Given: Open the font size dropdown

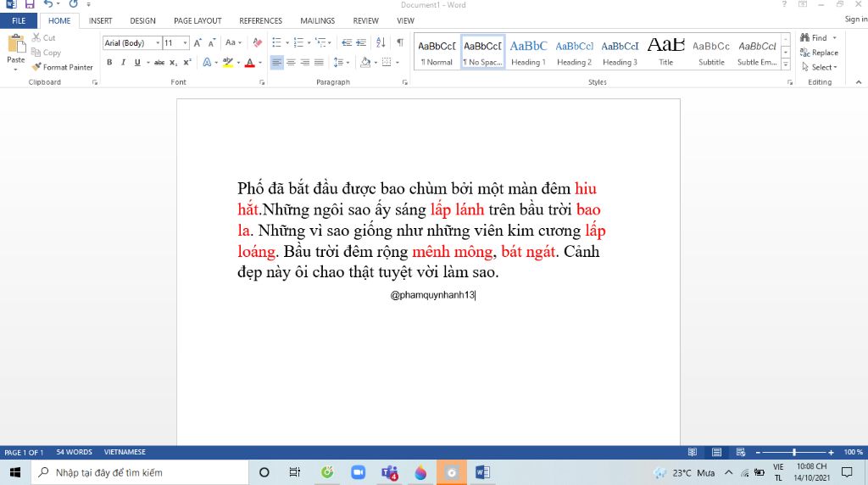Looking at the screenshot, I should (x=186, y=42).
